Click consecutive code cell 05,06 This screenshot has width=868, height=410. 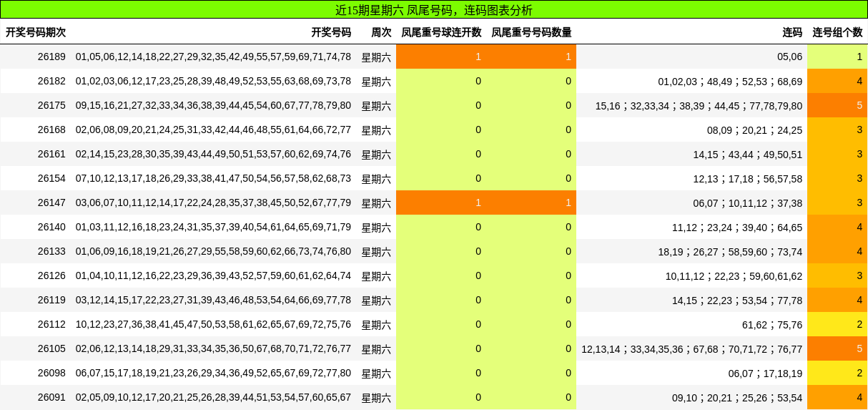(x=790, y=57)
